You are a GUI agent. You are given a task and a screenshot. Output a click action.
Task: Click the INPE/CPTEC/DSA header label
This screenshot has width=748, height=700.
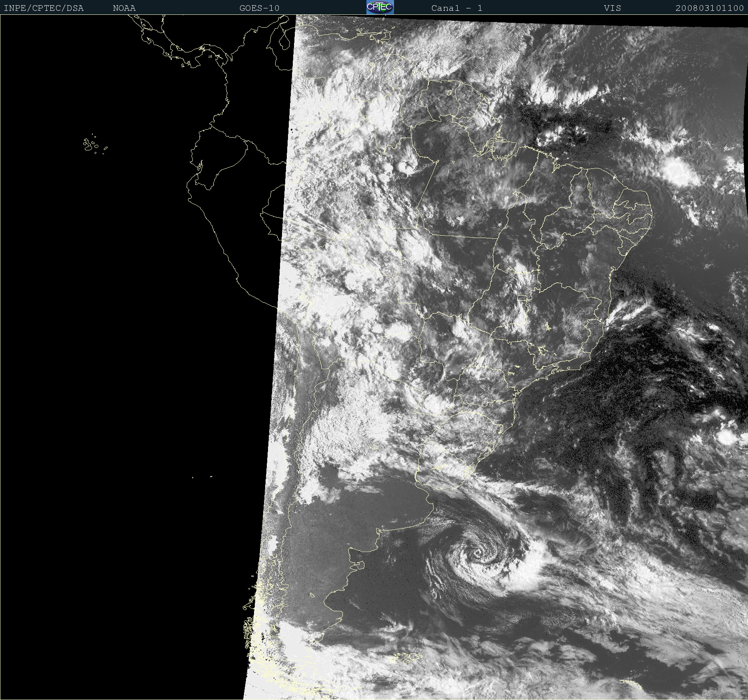44,8
